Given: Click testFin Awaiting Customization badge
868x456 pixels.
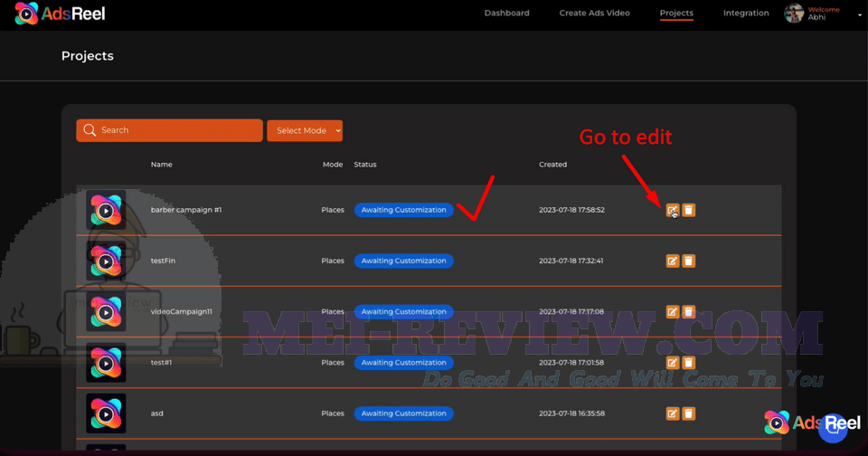Looking at the screenshot, I should coord(403,261).
